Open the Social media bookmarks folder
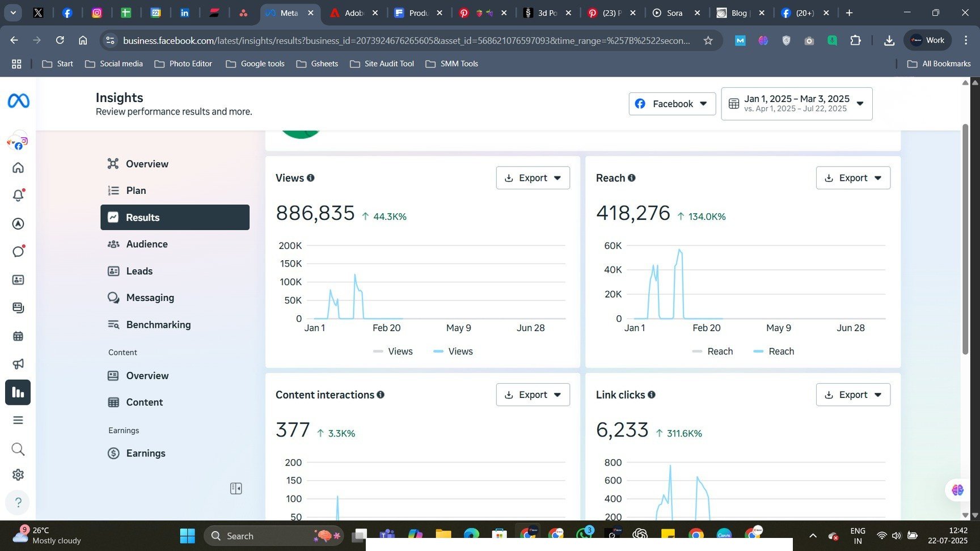 113,63
